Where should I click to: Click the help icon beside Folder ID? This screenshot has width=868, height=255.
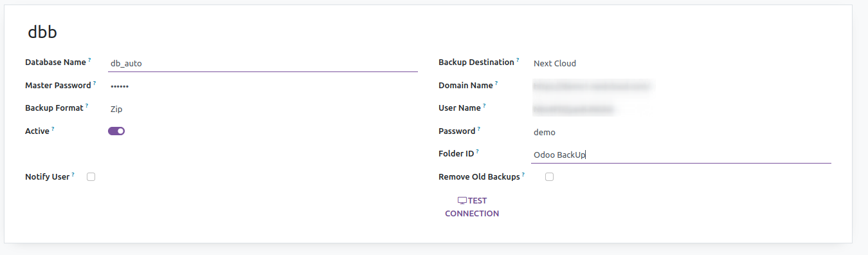click(478, 151)
